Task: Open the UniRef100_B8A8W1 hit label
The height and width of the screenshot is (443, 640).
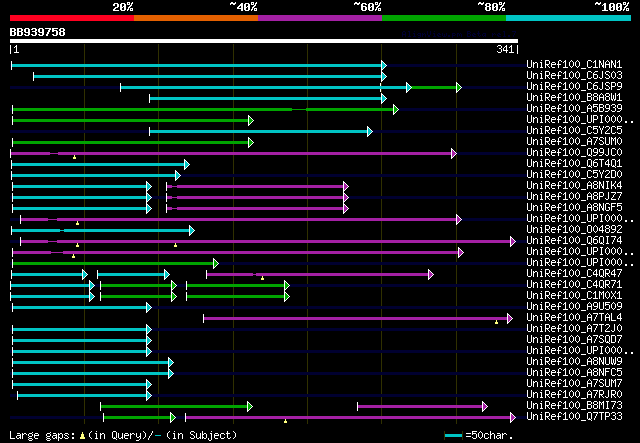Action: [x=574, y=97]
